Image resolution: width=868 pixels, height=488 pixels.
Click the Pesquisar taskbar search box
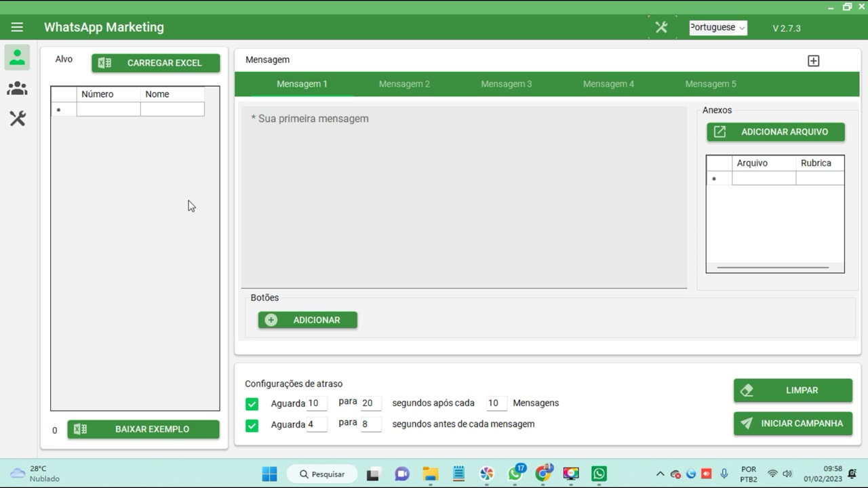point(322,474)
